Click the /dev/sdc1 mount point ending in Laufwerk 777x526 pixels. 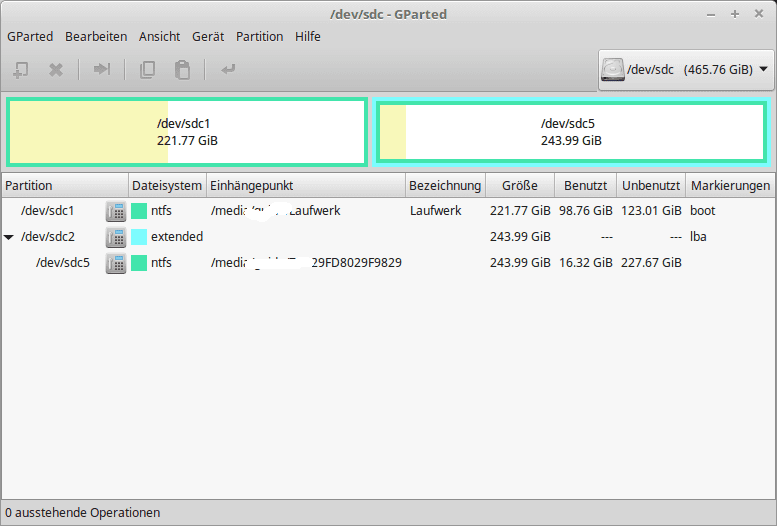(x=276, y=211)
